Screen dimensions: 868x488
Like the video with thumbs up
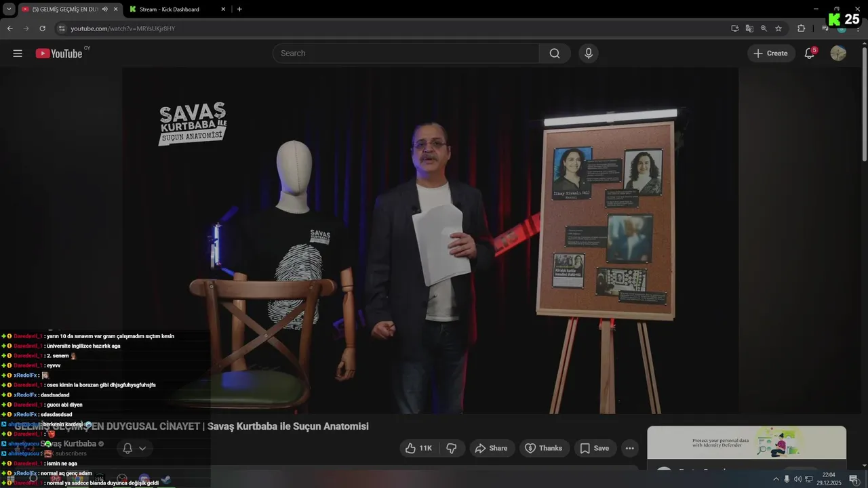click(419, 448)
